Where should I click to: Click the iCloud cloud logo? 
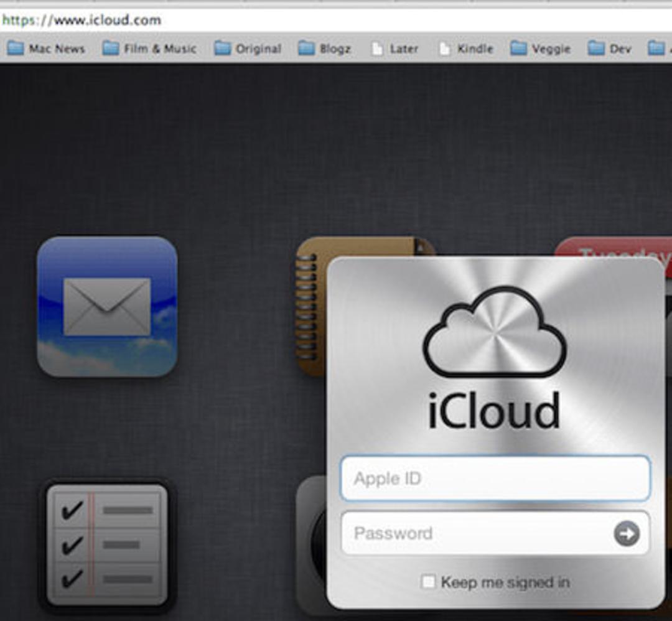(x=495, y=332)
